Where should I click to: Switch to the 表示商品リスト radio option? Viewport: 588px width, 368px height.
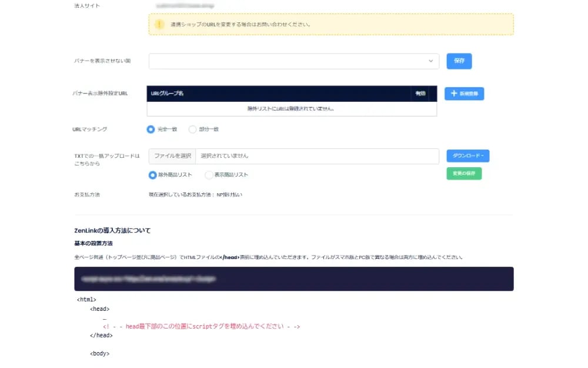pyautogui.click(x=209, y=175)
